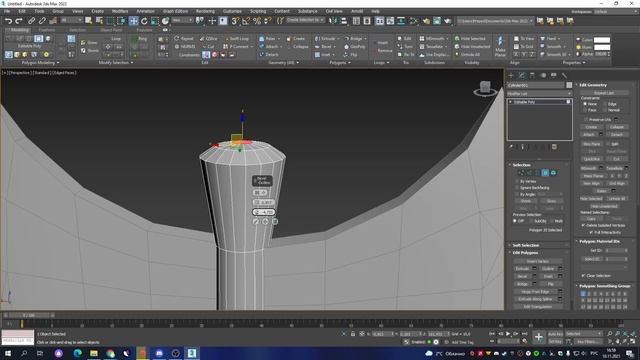
Task: Toggle the Preserve UVs checkbox
Action: (586, 120)
